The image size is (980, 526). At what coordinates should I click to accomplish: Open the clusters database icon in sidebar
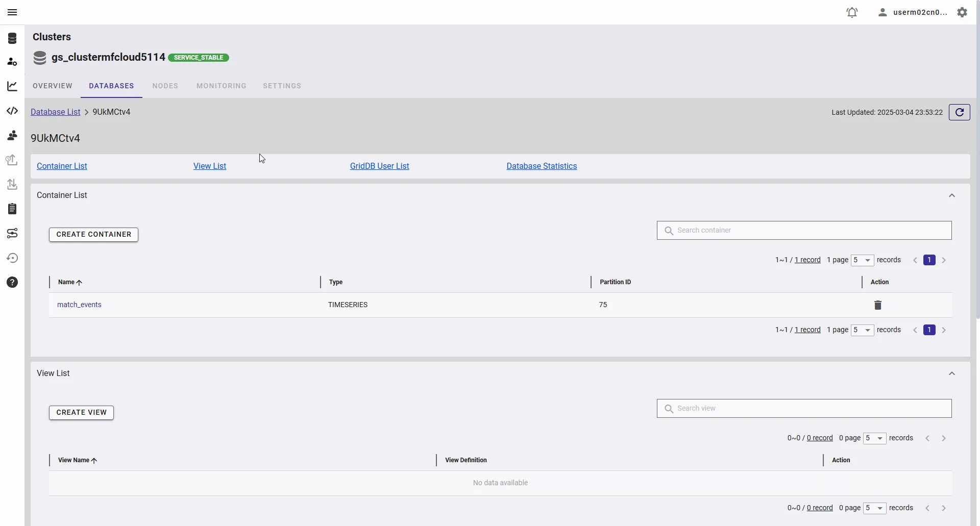[12, 38]
